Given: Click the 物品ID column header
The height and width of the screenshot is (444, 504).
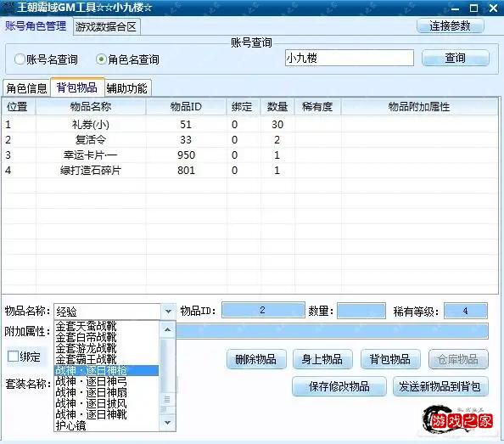Looking at the screenshot, I should (186, 107).
